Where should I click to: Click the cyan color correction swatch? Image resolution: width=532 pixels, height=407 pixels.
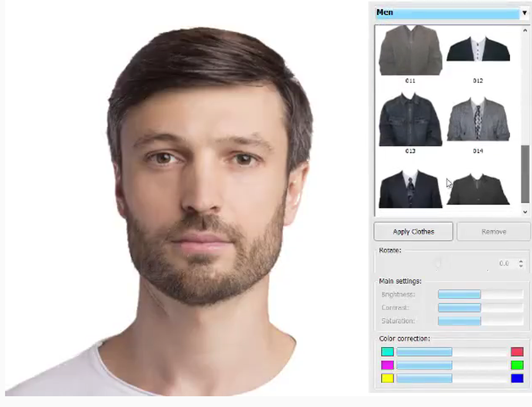pyautogui.click(x=387, y=352)
